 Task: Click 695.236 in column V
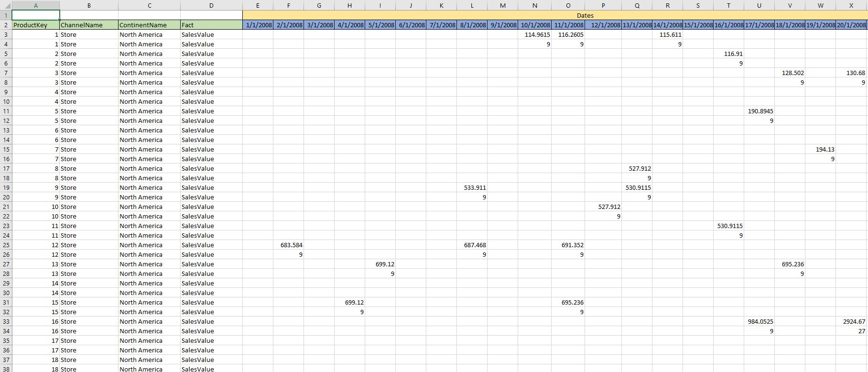click(790, 264)
